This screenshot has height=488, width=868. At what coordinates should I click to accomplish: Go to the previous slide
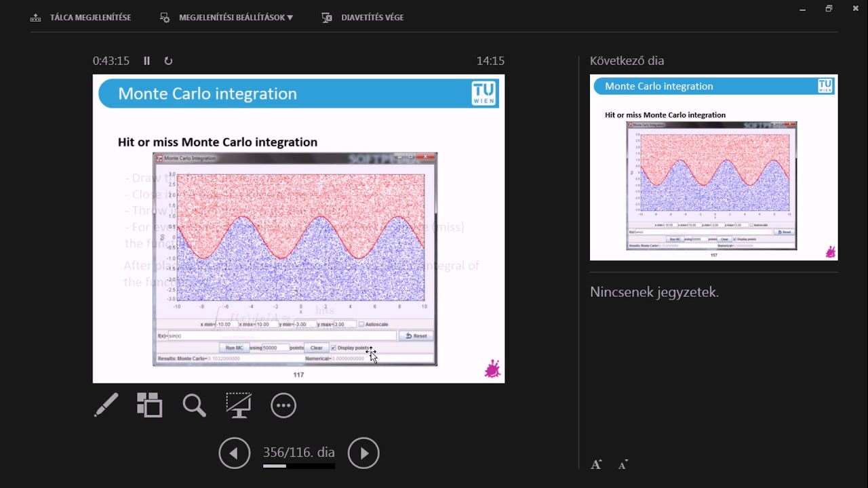[x=235, y=453]
